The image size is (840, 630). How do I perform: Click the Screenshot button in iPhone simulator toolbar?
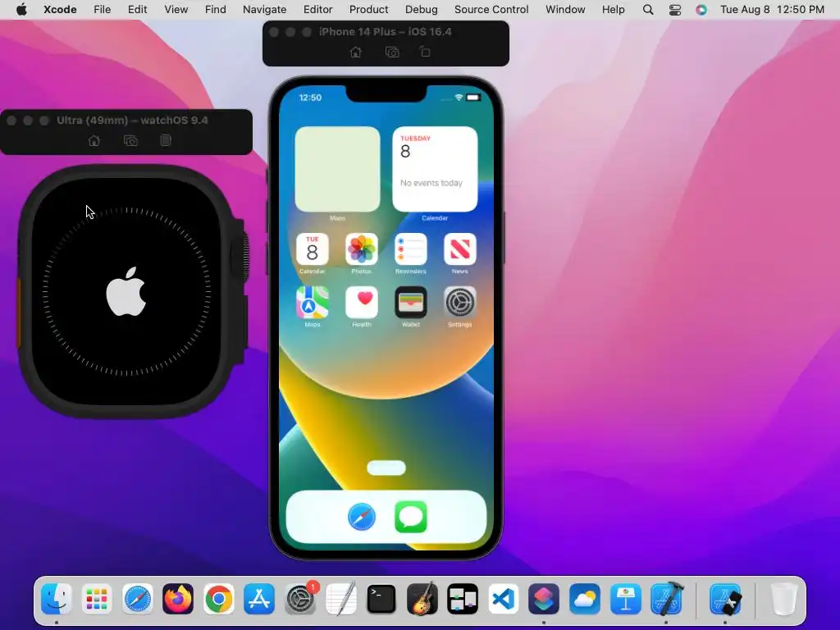(392, 52)
